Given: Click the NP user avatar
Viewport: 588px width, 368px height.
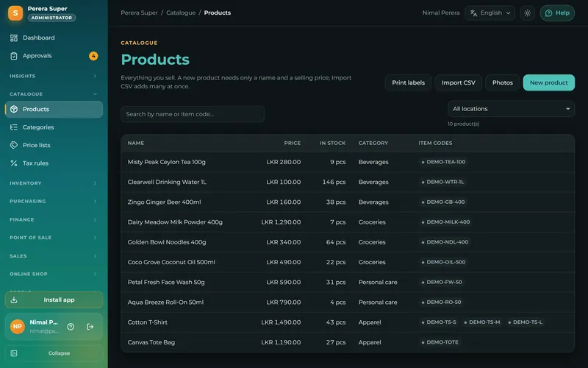Looking at the screenshot, I should [x=17, y=326].
